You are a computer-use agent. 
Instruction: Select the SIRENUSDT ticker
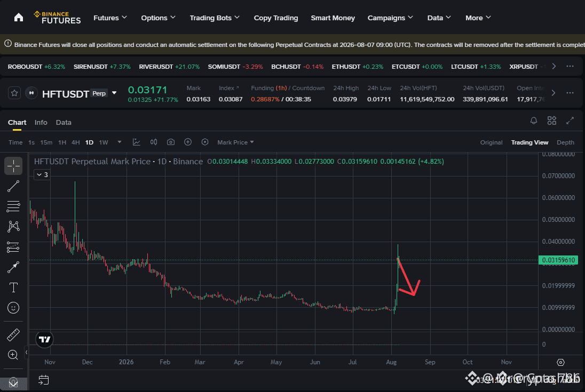tap(102, 67)
